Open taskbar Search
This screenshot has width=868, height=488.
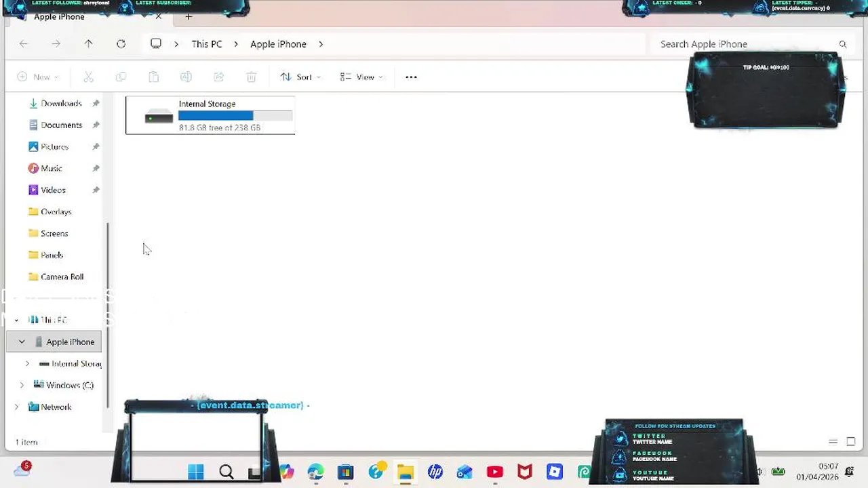226,472
